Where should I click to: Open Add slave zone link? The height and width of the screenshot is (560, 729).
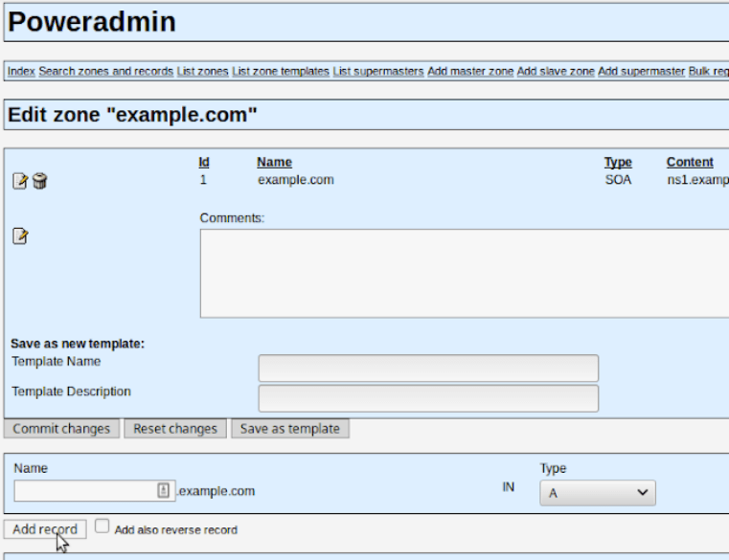tap(556, 71)
